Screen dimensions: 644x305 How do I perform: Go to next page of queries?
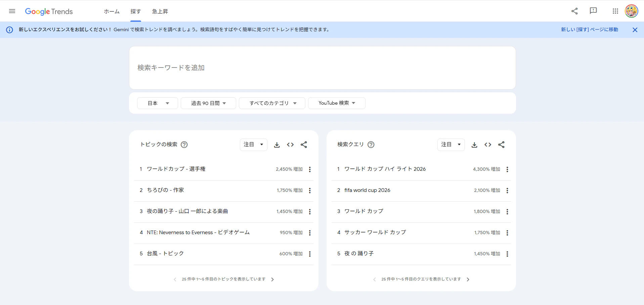pos(468,279)
